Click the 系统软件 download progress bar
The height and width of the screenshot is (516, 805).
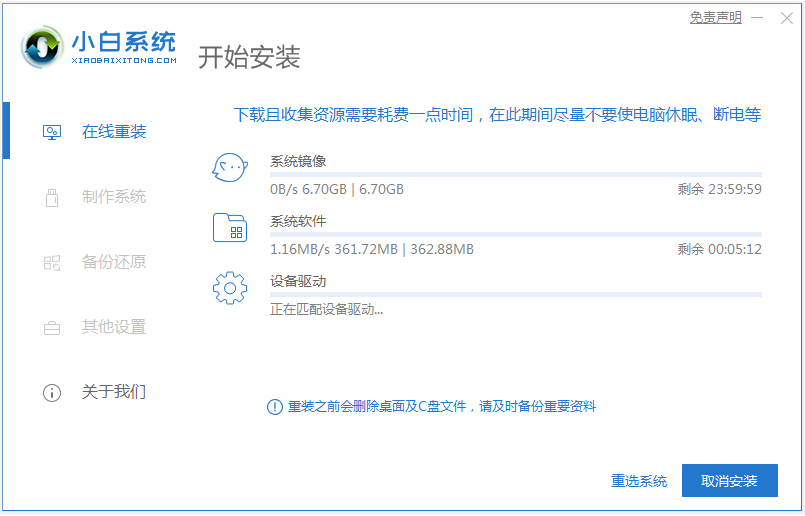[x=515, y=235]
